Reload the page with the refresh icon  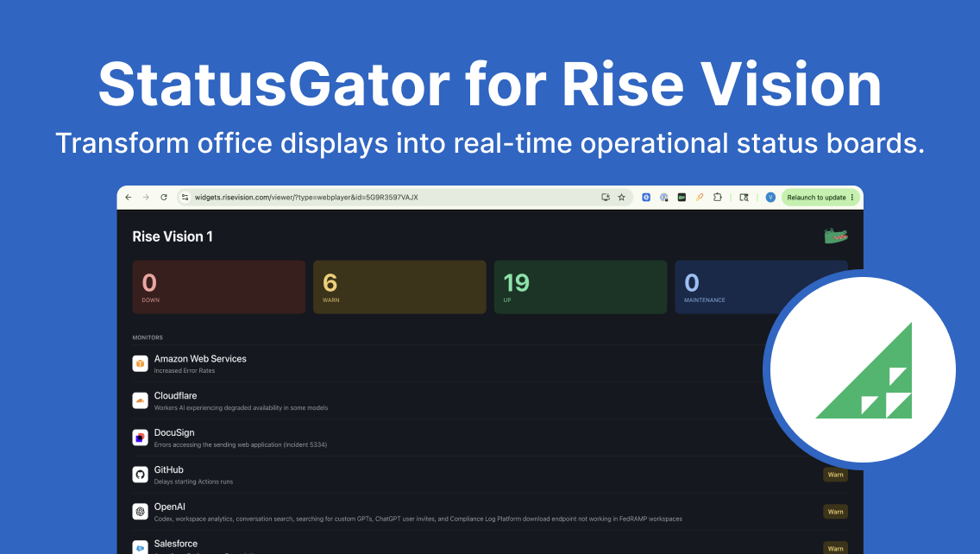click(x=164, y=197)
